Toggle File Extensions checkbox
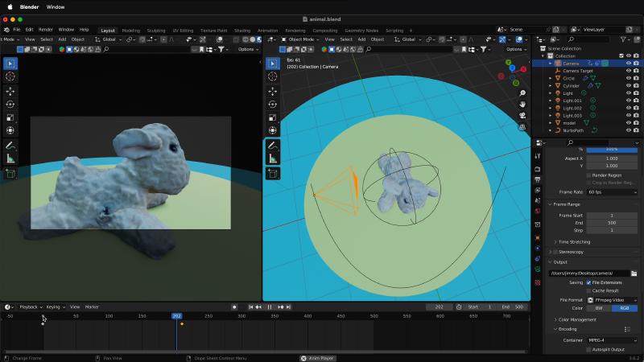The height and width of the screenshot is (362, 644). pos(588,282)
